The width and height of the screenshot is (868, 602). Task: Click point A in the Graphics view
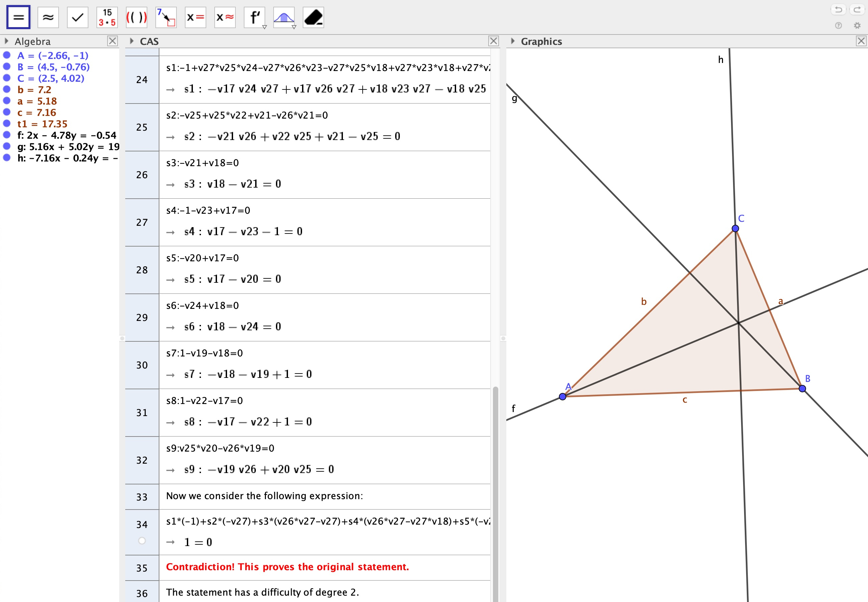coord(562,396)
